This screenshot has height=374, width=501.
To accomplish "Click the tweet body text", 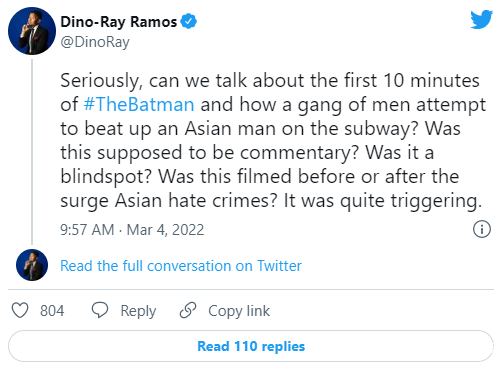I will click(273, 141).
